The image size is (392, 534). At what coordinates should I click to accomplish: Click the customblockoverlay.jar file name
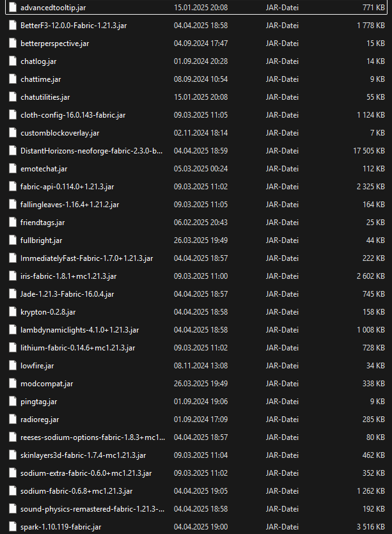tap(59, 132)
